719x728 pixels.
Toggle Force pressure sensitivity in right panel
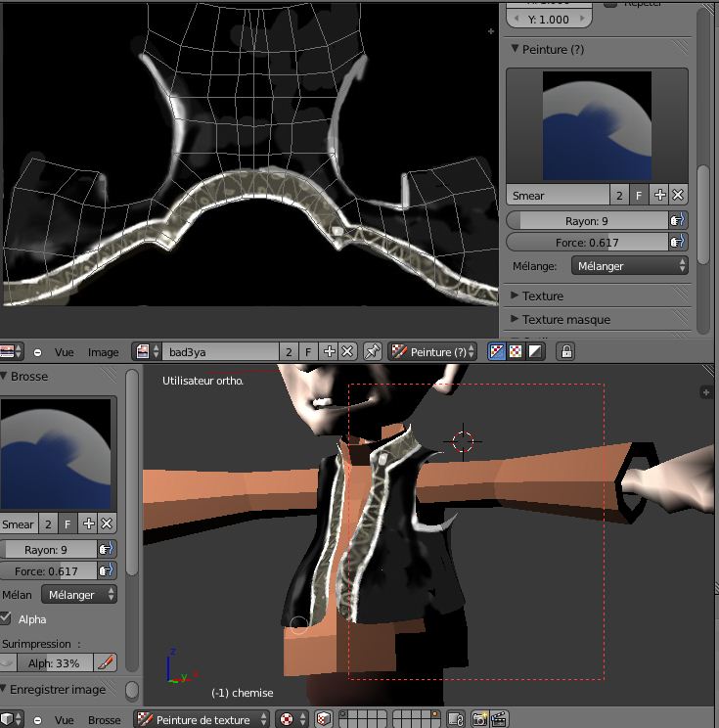pyautogui.click(x=677, y=242)
